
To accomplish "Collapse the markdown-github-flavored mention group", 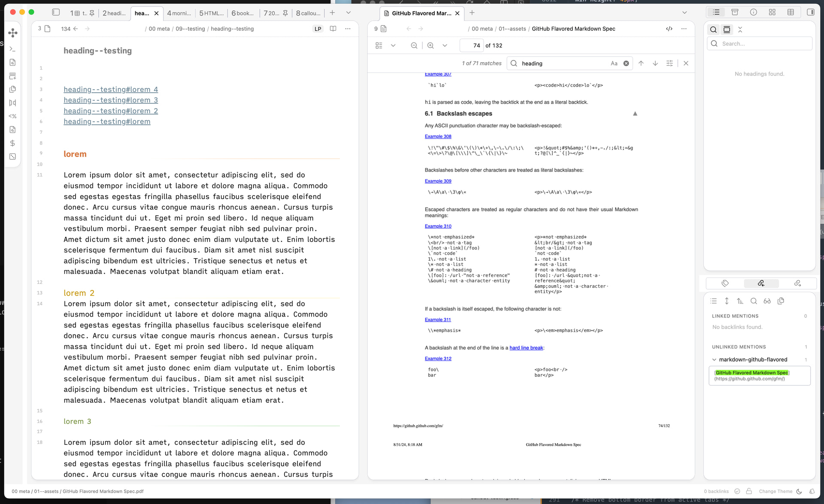I will pyautogui.click(x=714, y=359).
